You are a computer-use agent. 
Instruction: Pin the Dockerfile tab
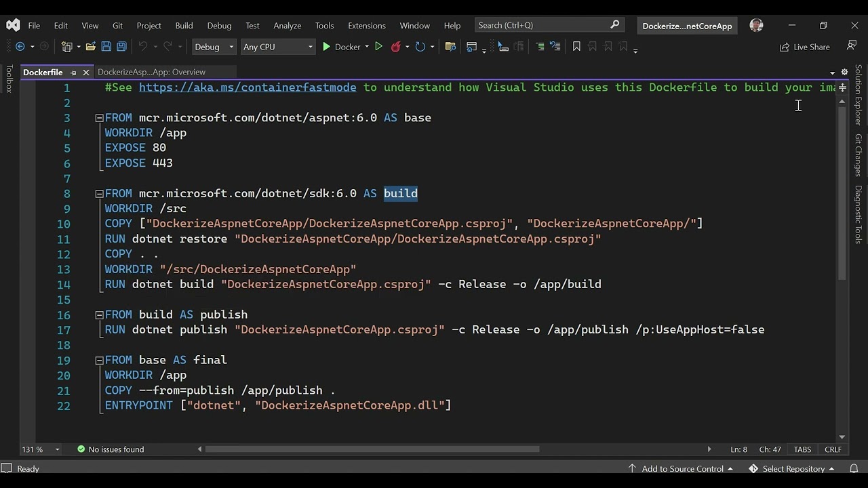(x=73, y=72)
